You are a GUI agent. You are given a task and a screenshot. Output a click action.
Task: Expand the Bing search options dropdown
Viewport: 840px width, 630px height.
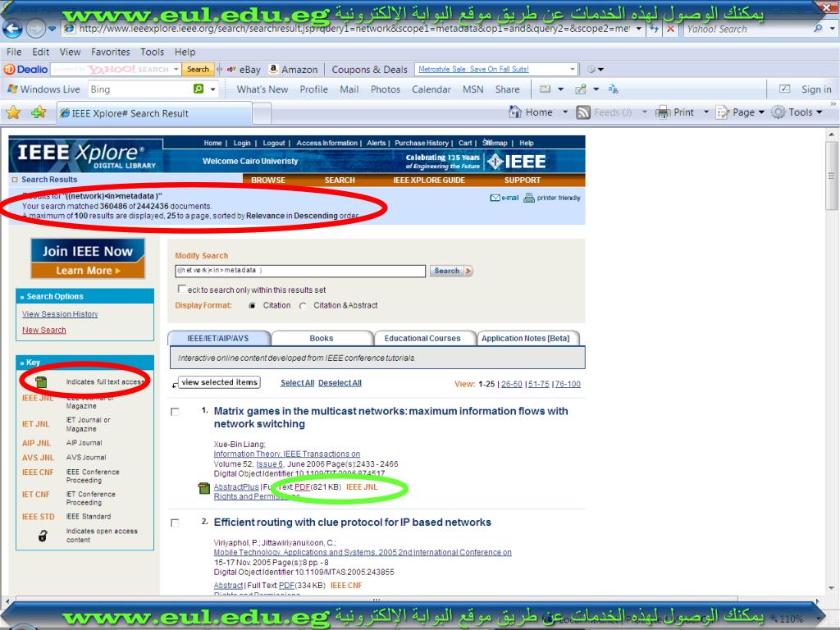[x=212, y=89]
